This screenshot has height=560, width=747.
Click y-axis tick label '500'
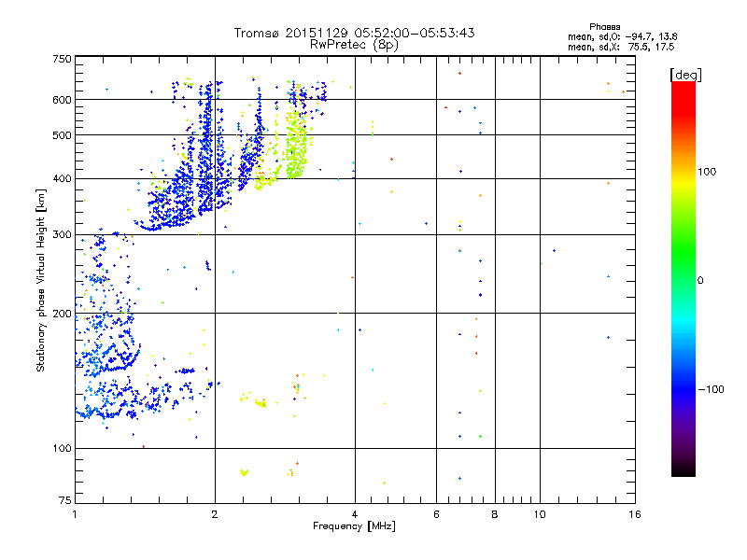(x=62, y=135)
